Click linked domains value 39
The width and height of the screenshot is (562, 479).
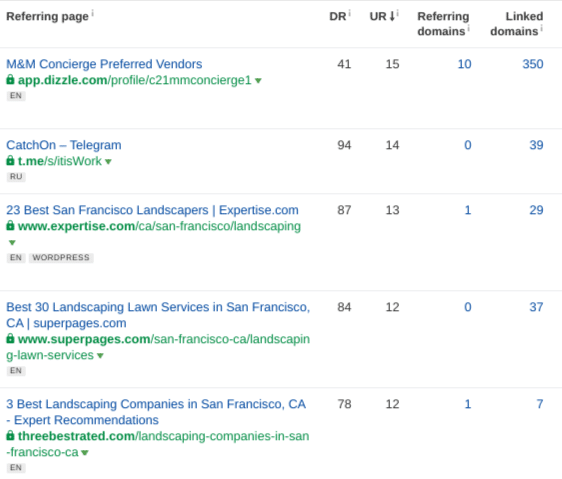tap(537, 145)
